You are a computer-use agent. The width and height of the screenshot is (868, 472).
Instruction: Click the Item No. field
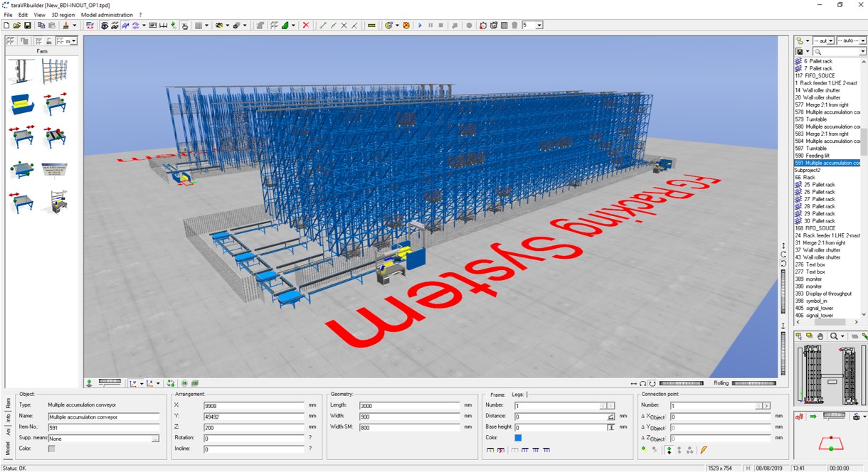pyautogui.click(x=103, y=428)
